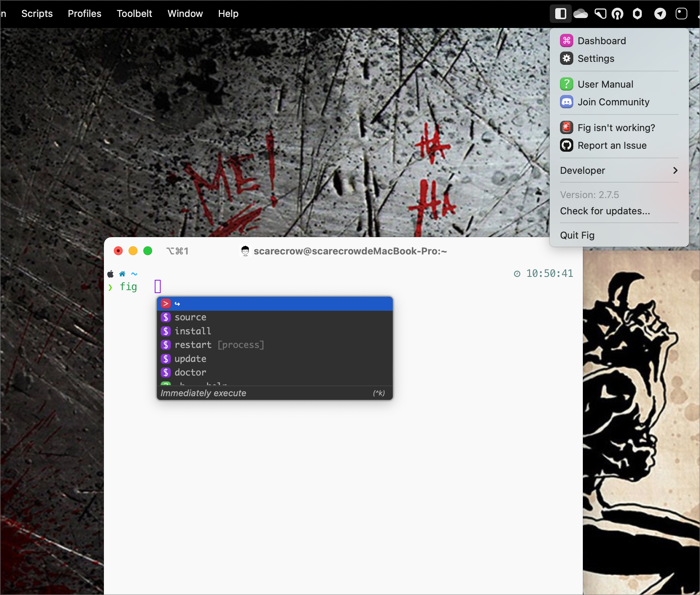
Task: Open the Toolbelt menu
Action: click(134, 14)
